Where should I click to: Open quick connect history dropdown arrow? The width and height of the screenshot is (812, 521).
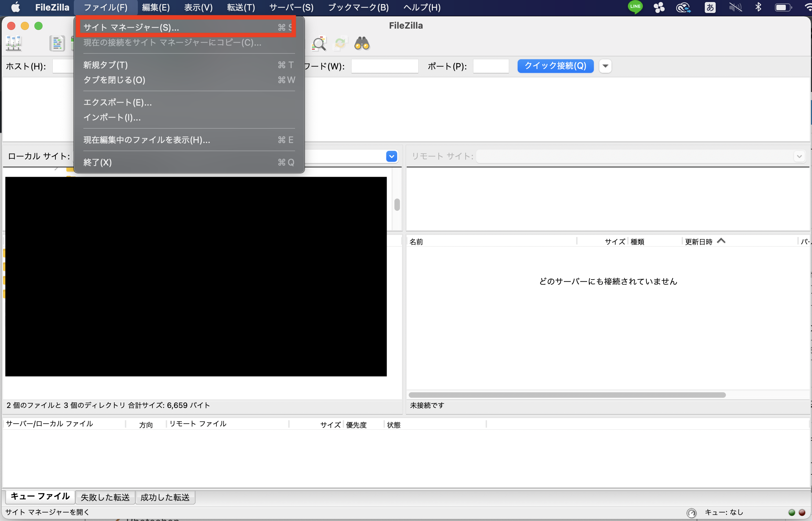(605, 66)
